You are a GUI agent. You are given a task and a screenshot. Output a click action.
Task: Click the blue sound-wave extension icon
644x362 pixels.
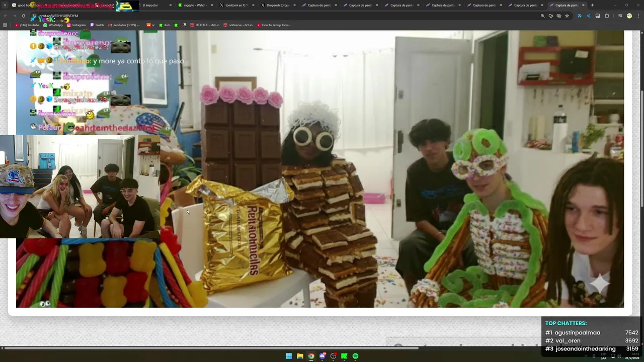pos(588,16)
